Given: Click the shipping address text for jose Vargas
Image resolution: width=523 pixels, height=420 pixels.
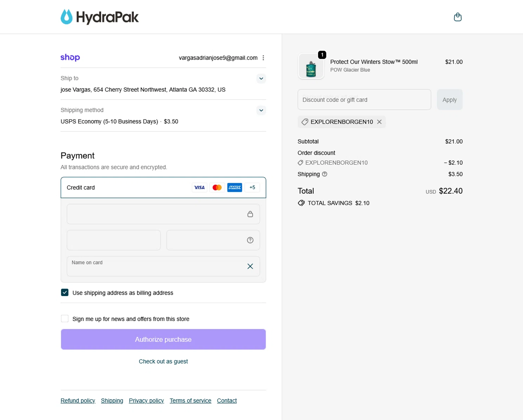Looking at the screenshot, I should click(x=143, y=90).
